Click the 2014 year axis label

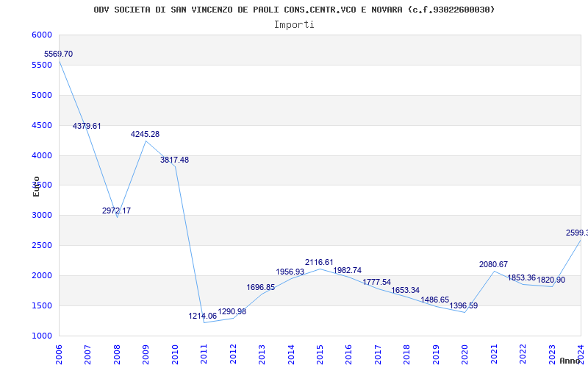click(291, 355)
